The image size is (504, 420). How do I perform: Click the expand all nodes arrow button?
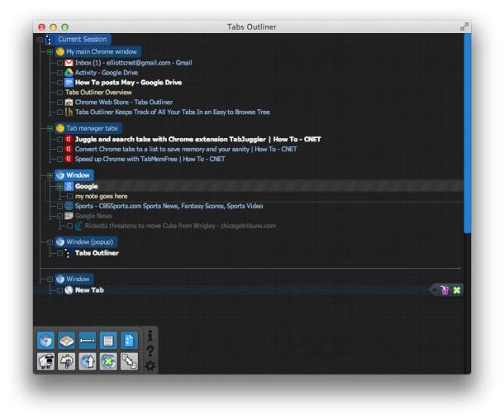[x=129, y=361]
